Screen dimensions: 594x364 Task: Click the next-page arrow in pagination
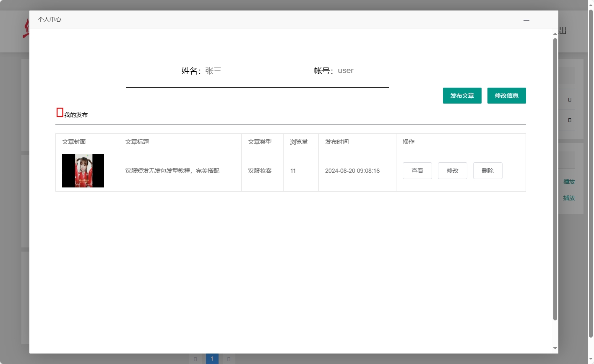(x=229, y=359)
